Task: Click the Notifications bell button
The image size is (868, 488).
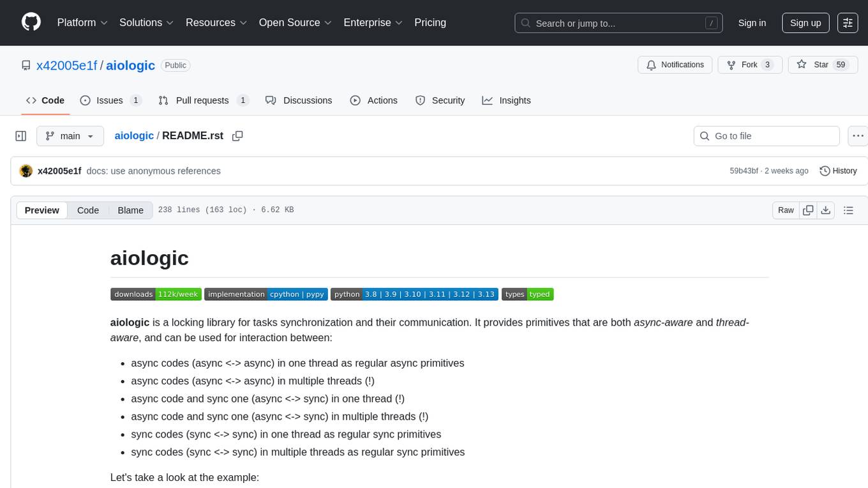Action: click(675, 65)
